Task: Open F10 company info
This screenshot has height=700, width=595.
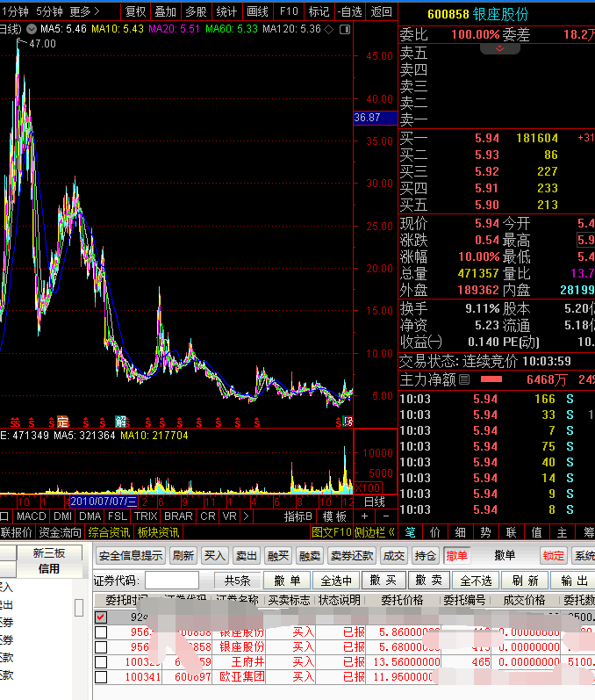Action: 289,11
